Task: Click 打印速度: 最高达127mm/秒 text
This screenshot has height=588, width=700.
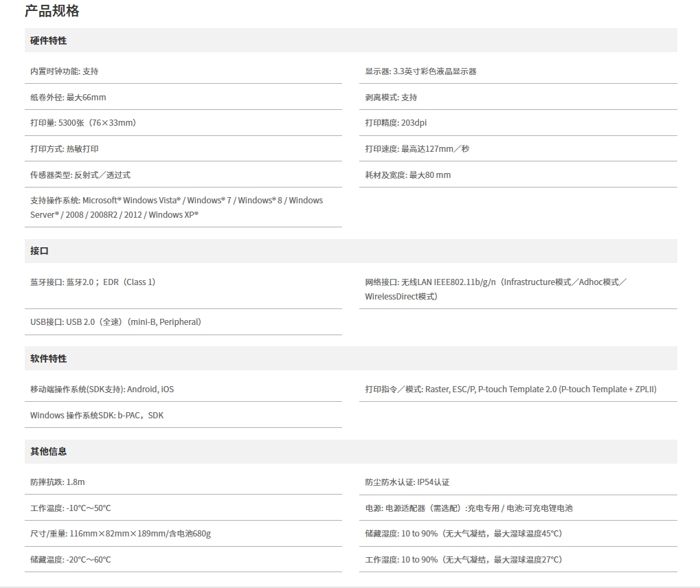Action: pos(417,148)
